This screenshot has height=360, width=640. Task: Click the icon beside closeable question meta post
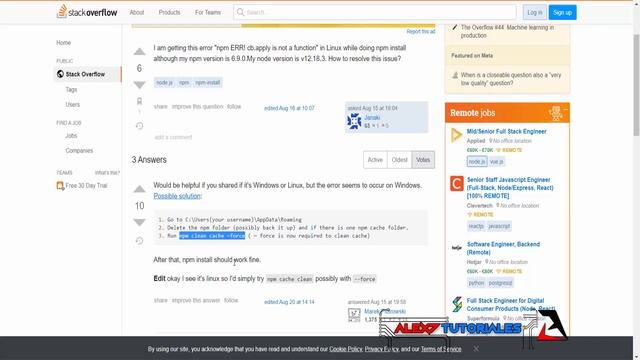tap(455, 75)
